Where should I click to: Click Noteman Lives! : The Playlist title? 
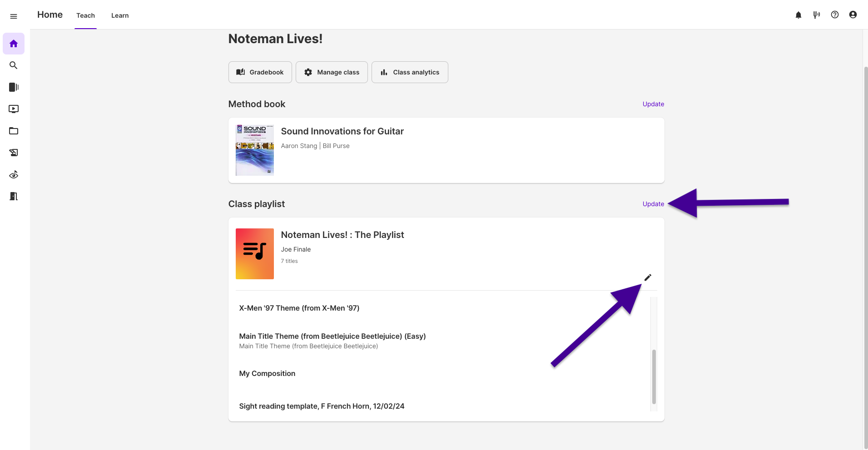point(342,235)
